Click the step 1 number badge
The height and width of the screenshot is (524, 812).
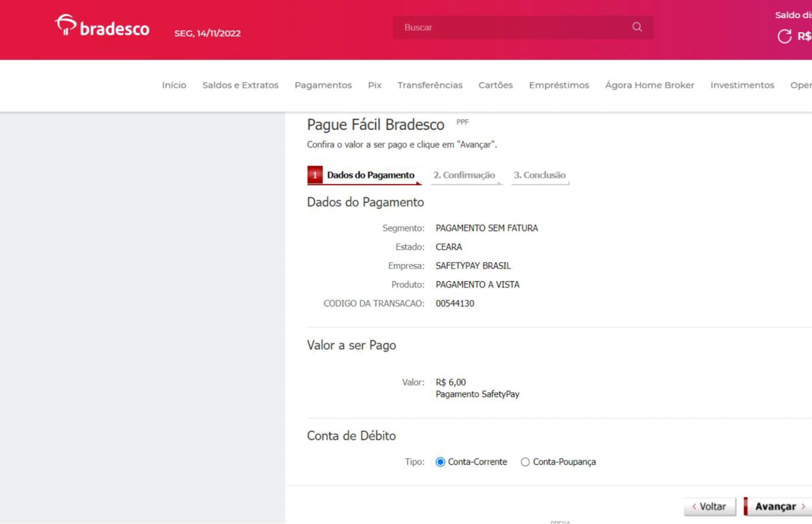(x=315, y=175)
